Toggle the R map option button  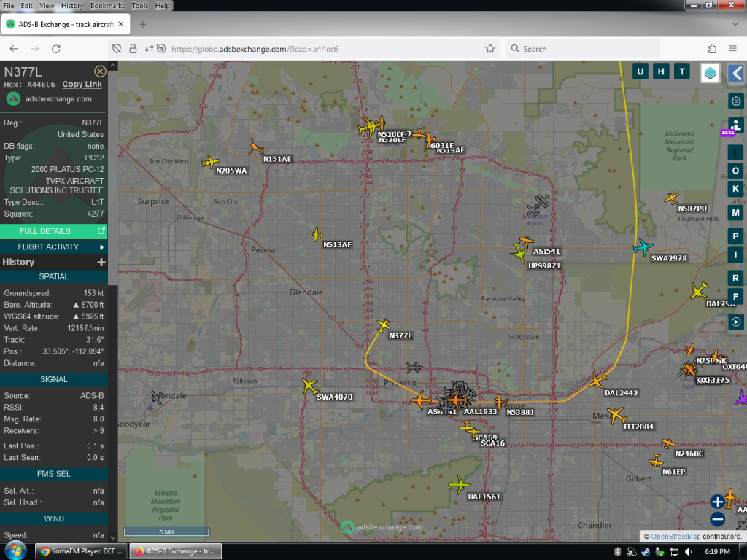pyautogui.click(x=735, y=278)
